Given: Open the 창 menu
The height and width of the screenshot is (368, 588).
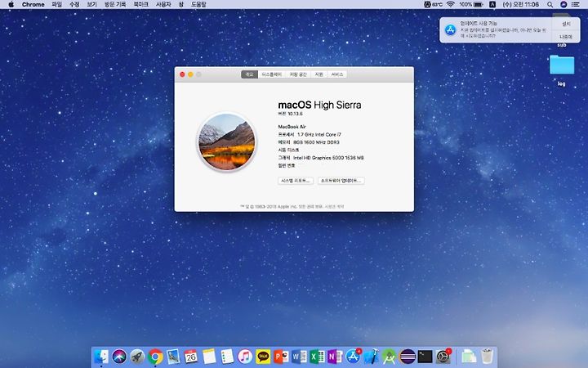Looking at the screenshot, I should (181, 5).
